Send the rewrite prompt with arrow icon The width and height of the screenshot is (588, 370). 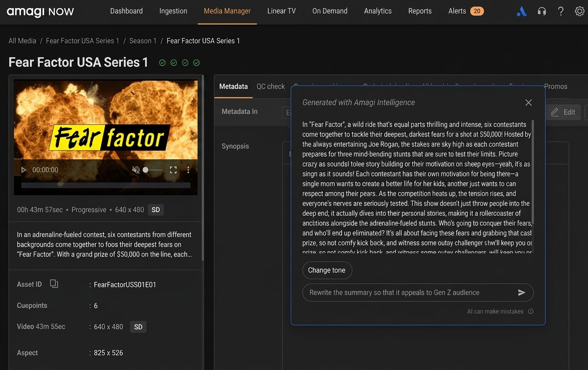click(522, 292)
